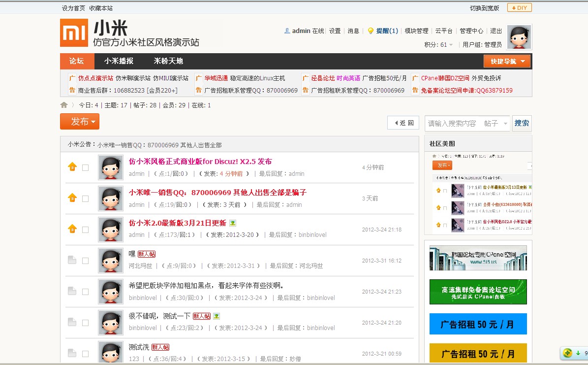Open the 提醒(1) notifications link
The width and height of the screenshot is (588, 365).
387,31
